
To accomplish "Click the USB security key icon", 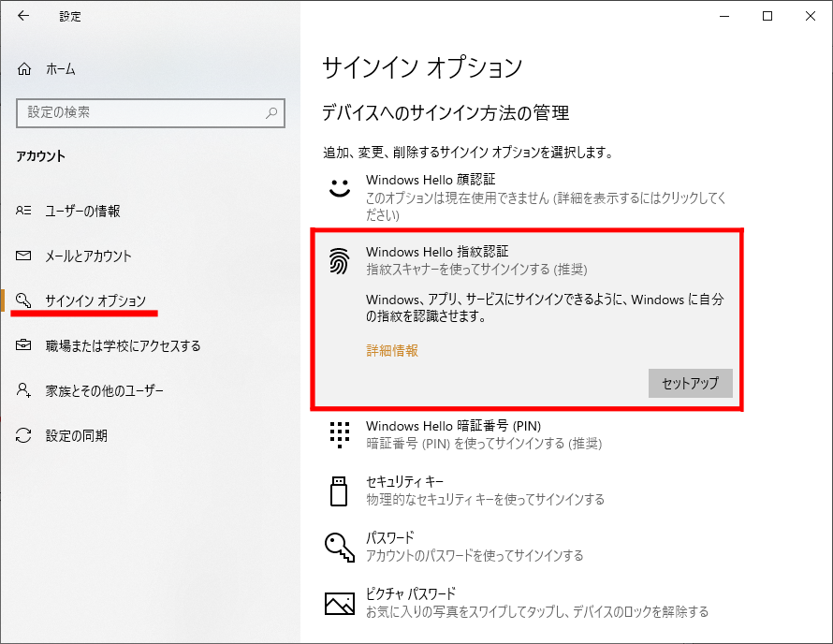I will [x=339, y=491].
